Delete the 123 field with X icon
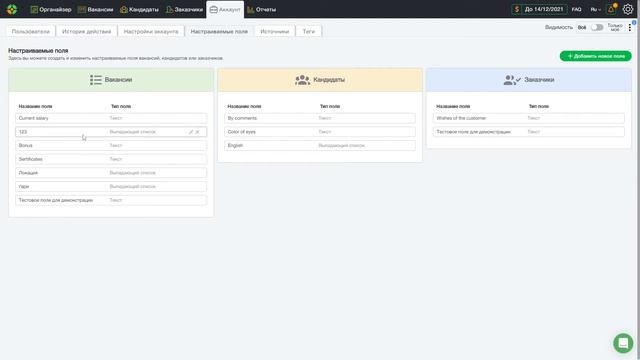 [x=198, y=132]
